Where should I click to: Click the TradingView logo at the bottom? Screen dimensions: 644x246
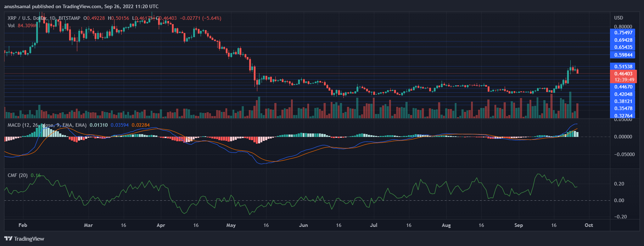(24, 239)
